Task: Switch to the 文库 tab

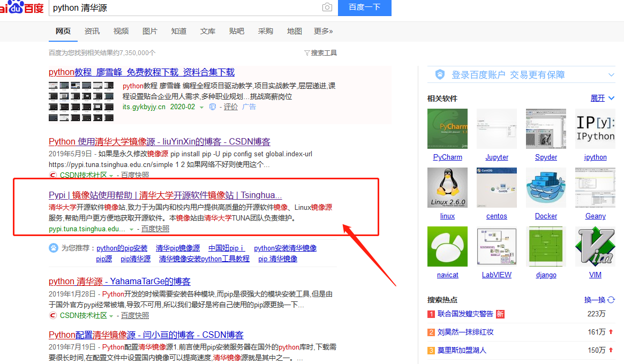Action: pos(208,31)
